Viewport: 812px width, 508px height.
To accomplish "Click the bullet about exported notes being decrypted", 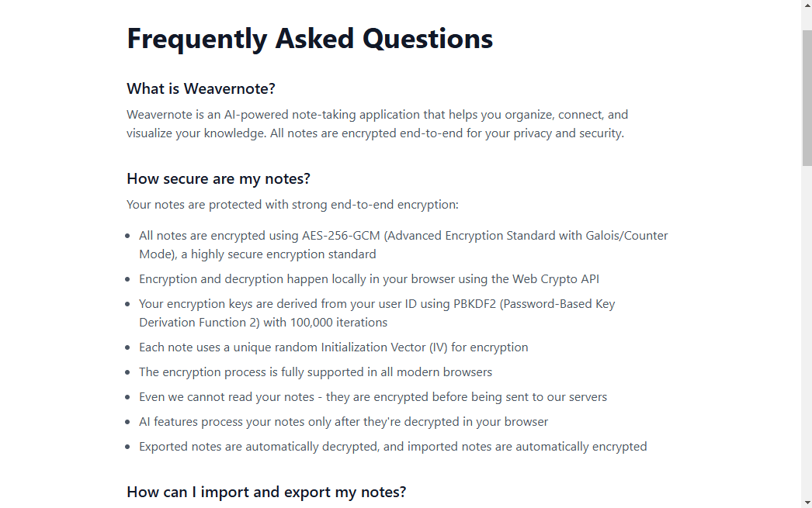I will pos(393,446).
